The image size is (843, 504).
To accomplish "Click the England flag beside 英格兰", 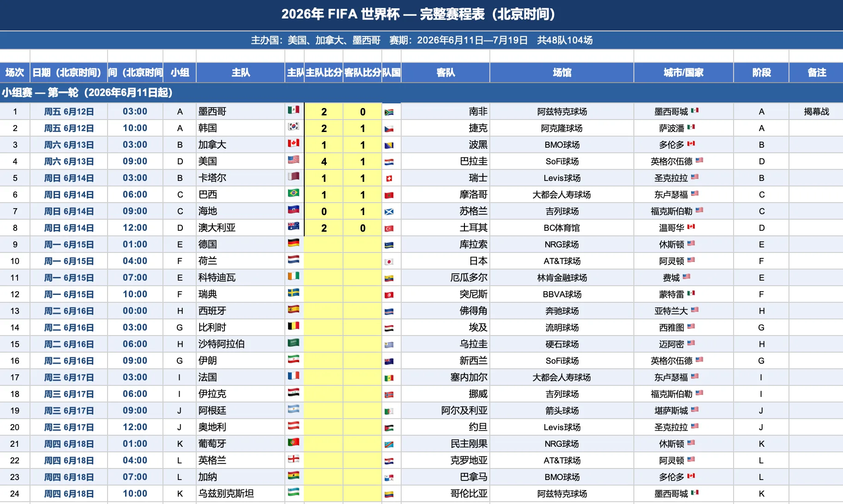I will point(294,459).
